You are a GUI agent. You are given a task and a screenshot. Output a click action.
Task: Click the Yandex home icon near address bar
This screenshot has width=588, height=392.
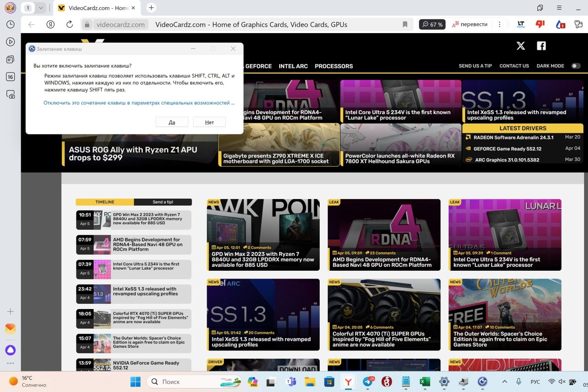pyautogui.click(x=51, y=25)
